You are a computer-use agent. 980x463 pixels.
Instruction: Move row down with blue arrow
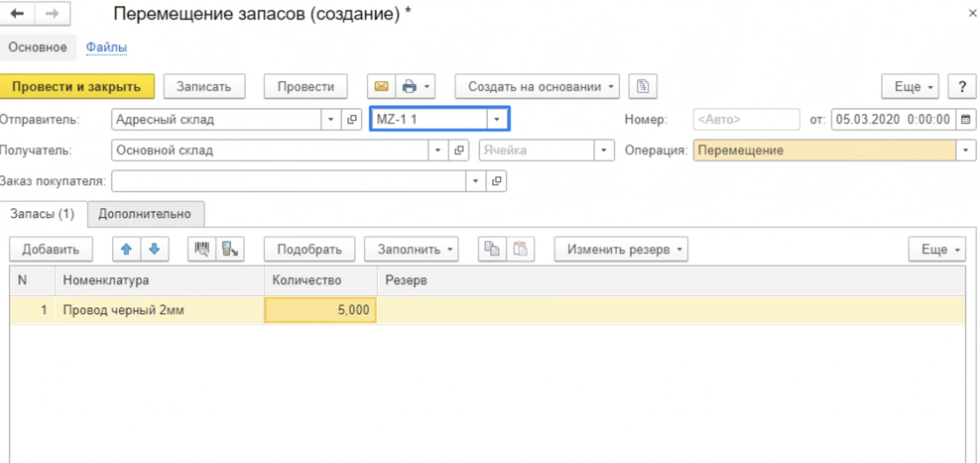click(154, 249)
